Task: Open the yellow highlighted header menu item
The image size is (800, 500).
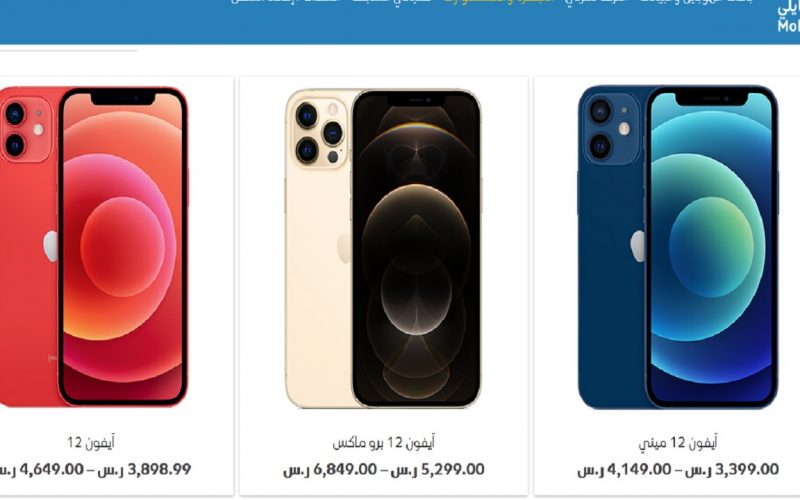Action: point(498,2)
